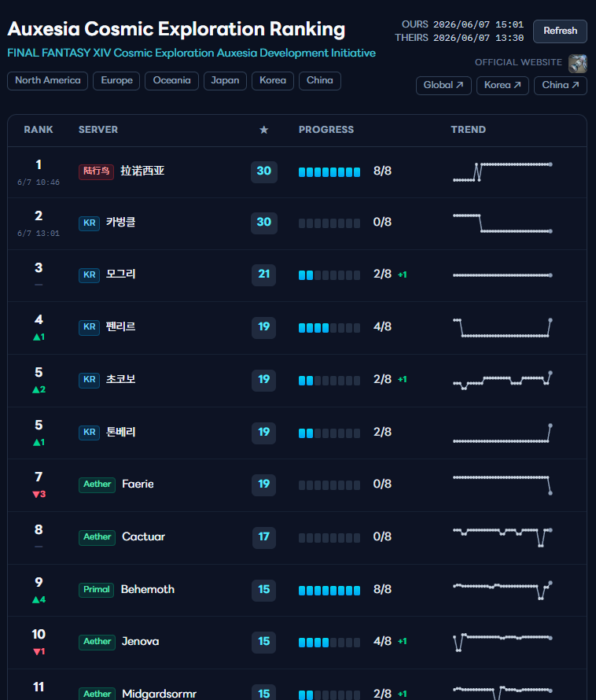Select server name 모그리
The image size is (596, 700).
120,274
